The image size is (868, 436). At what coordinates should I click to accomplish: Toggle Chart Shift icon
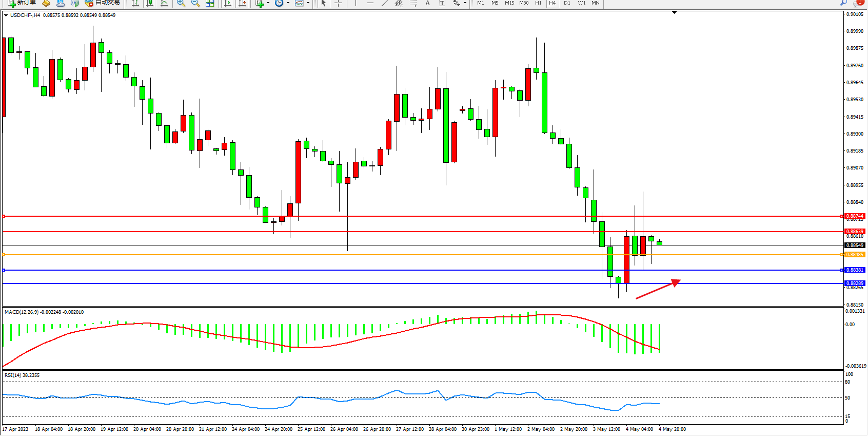(x=242, y=3)
